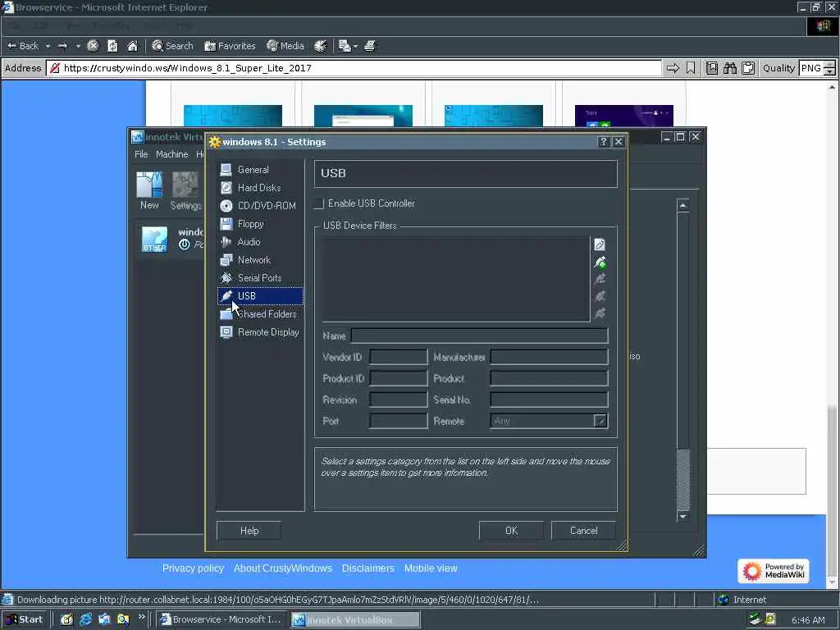
Task: Enable the USB Controller checkbox
Action: pos(319,203)
